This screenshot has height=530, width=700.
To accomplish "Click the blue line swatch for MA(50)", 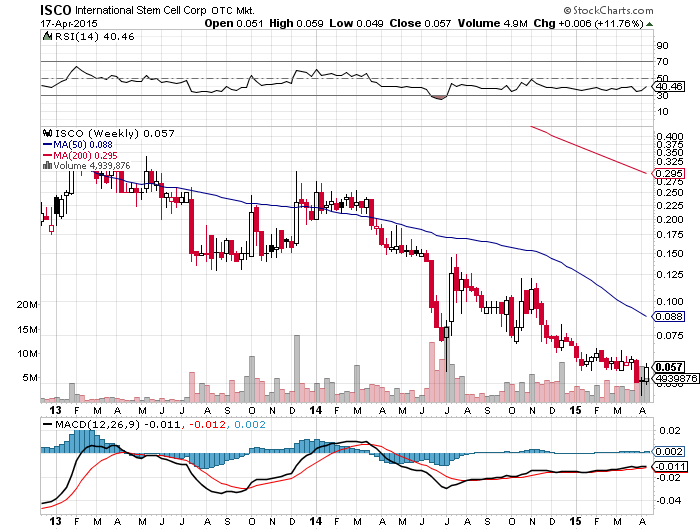I will (47, 145).
